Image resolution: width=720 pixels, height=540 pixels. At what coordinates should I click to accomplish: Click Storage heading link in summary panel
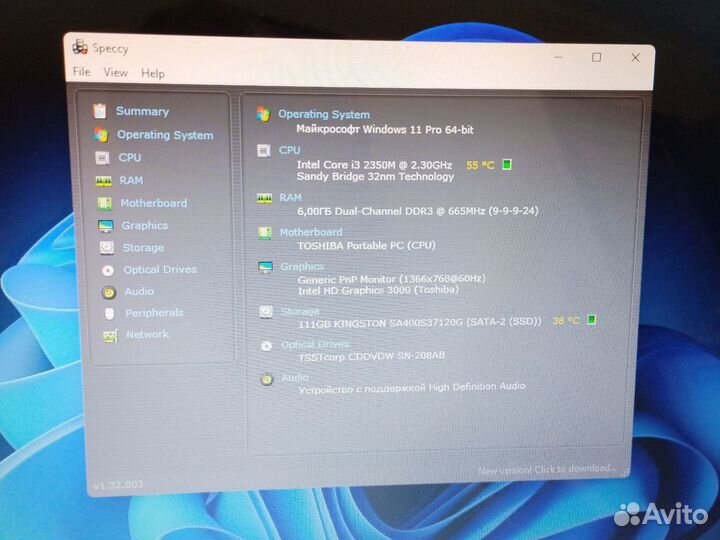[300, 312]
